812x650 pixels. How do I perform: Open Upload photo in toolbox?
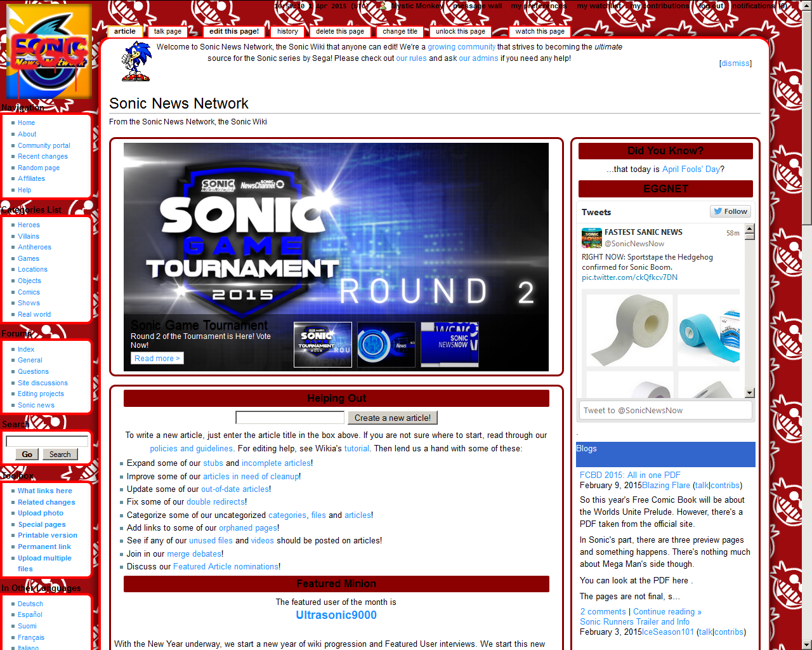coord(41,514)
